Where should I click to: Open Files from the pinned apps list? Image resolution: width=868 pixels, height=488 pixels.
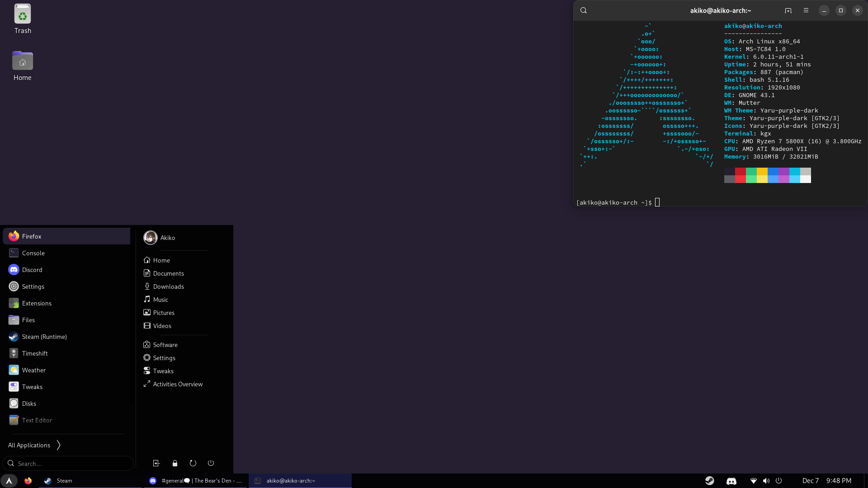point(66,320)
